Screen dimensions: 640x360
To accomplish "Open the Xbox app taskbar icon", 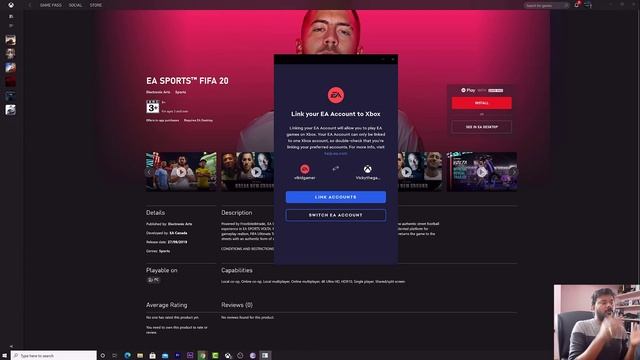I will (228, 356).
